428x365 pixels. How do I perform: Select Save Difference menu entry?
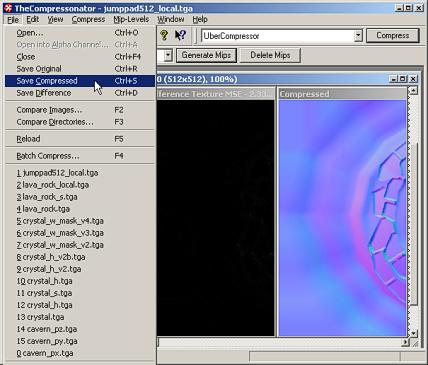click(80, 93)
